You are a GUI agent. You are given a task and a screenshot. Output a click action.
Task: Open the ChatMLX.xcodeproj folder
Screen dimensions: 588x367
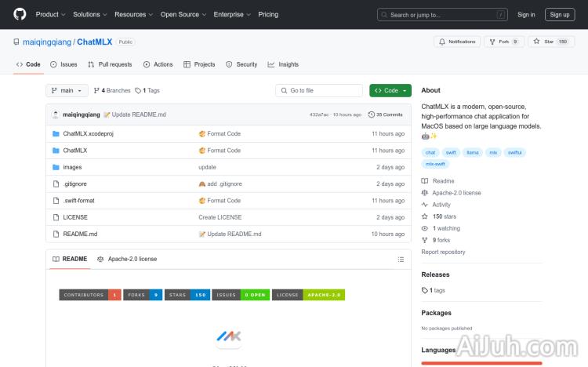pyautogui.click(x=88, y=134)
